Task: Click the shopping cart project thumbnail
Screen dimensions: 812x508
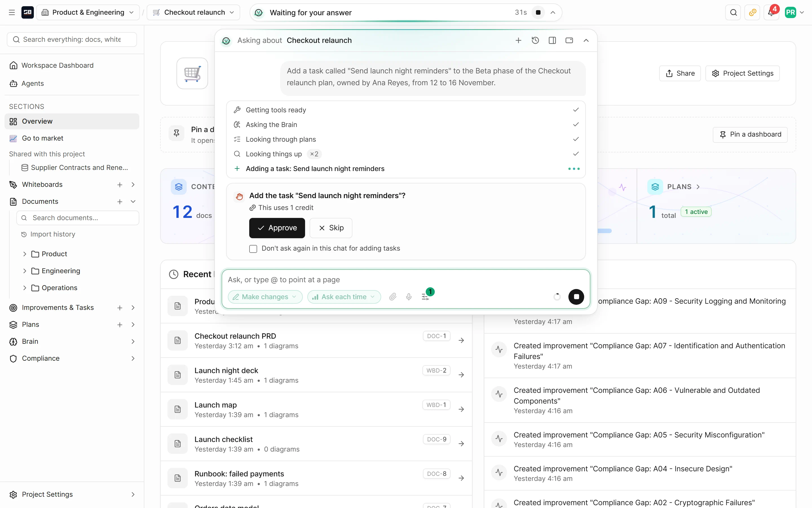Action: (x=192, y=73)
